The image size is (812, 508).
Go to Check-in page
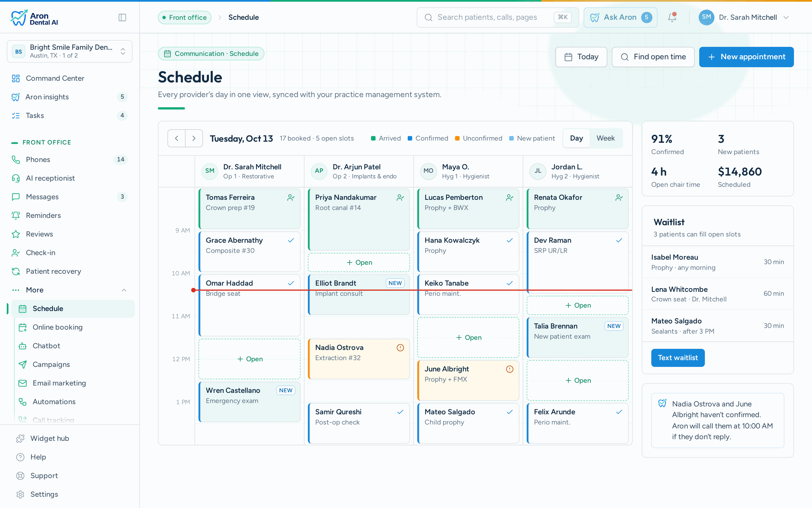tap(70, 253)
